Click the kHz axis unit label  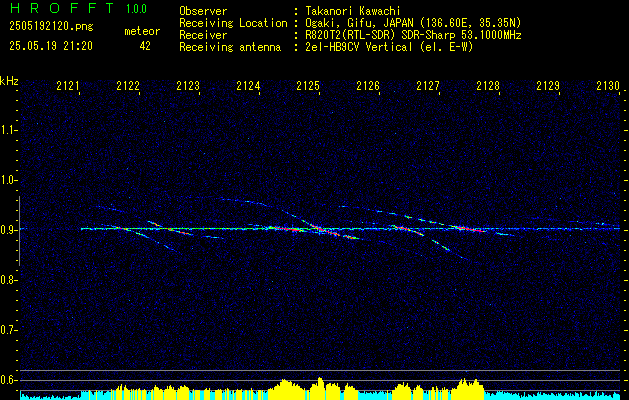9,81
